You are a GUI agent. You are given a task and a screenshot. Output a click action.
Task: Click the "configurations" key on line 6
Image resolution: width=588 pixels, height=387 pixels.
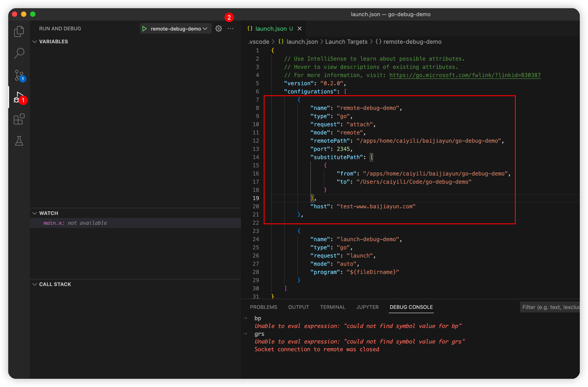pos(310,91)
